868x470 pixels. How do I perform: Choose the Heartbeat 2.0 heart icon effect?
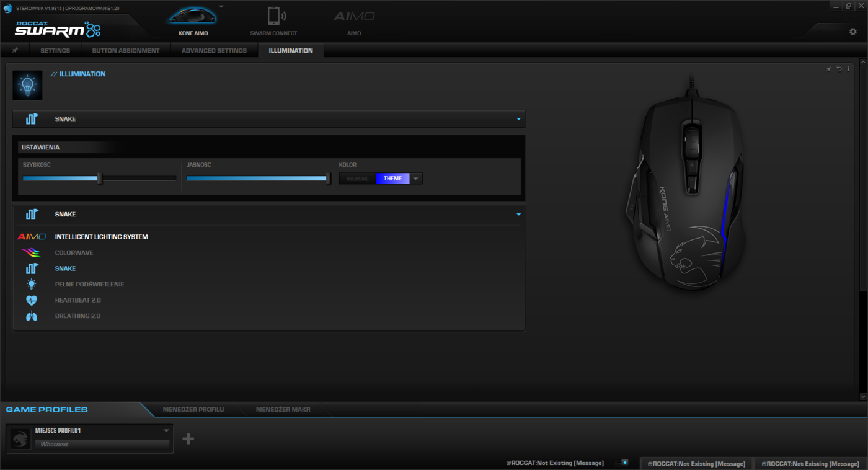32,300
